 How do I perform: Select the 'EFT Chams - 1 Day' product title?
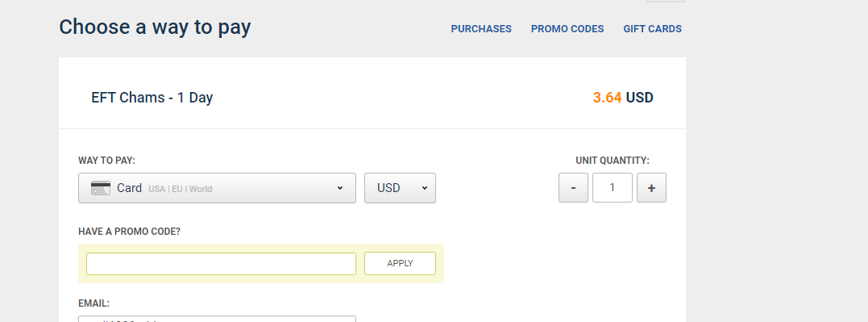152,98
